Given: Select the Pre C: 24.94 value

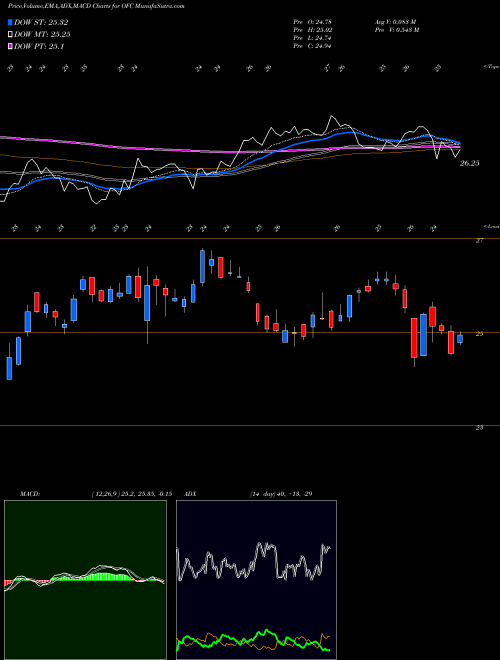Looking at the screenshot, I should pos(313,46).
